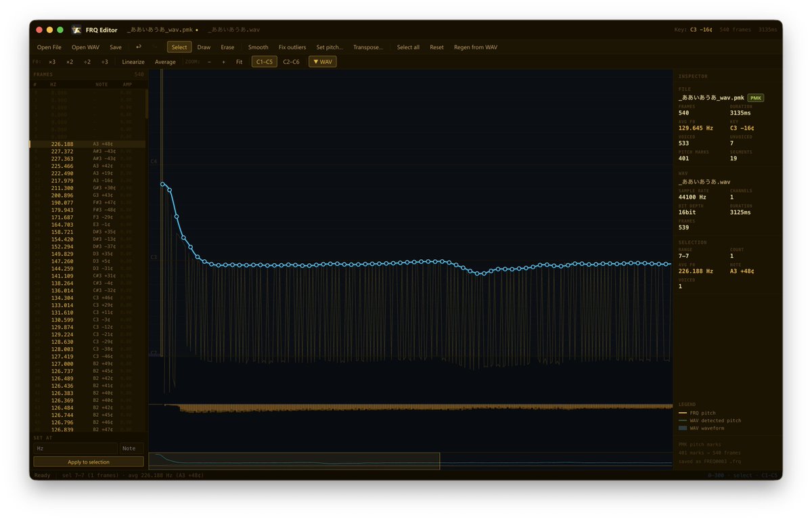The width and height of the screenshot is (812, 519).
Task: Select frame row with 164.703 Hz
Action: 87,225
